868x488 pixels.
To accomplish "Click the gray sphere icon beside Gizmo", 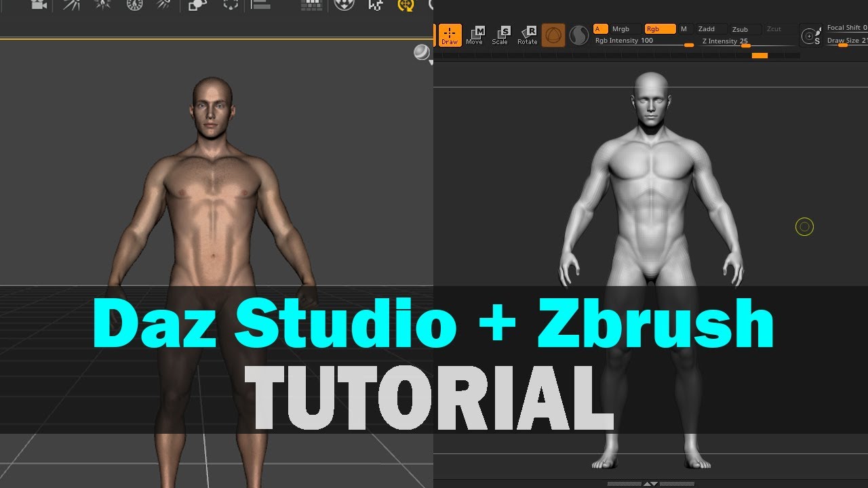I will coord(578,35).
